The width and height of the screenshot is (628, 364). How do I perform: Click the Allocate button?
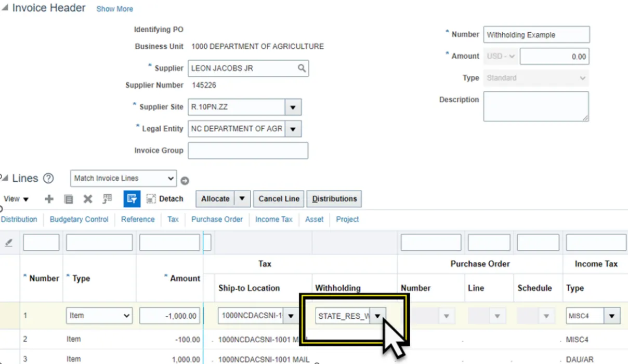click(215, 199)
